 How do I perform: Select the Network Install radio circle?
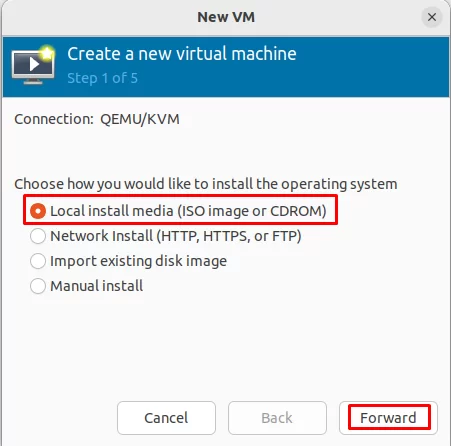(38, 236)
